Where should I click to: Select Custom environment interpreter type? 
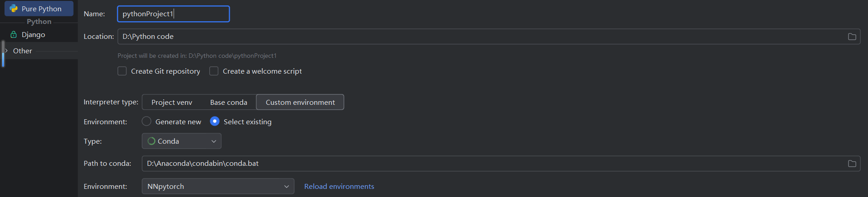[x=300, y=102]
